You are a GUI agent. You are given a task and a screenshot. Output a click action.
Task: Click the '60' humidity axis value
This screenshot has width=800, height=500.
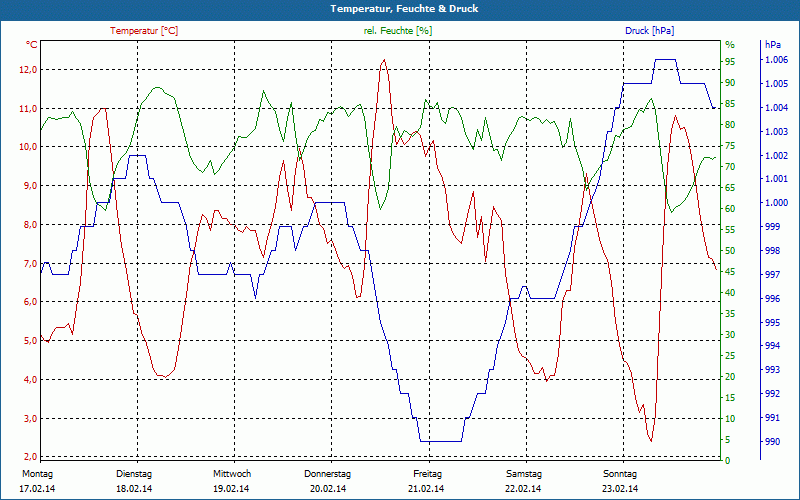tap(730, 209)
